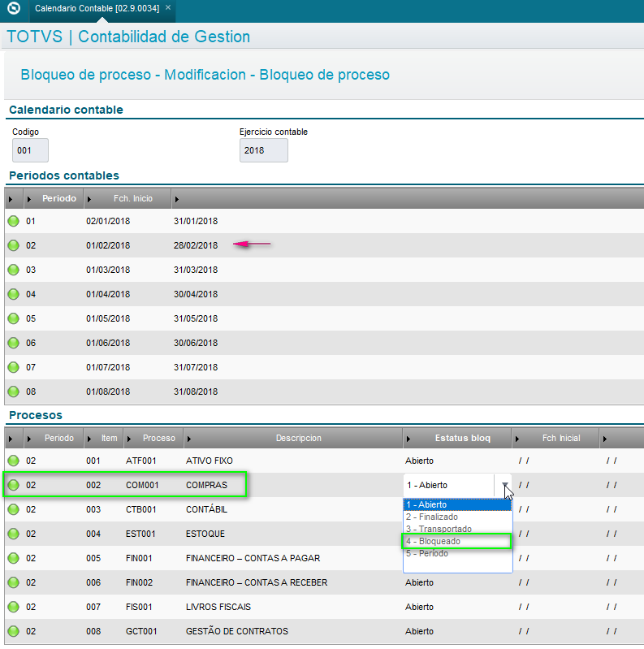Click the TOTVS logo icon in title bar

pyautogui.click(x=14, y=8)
